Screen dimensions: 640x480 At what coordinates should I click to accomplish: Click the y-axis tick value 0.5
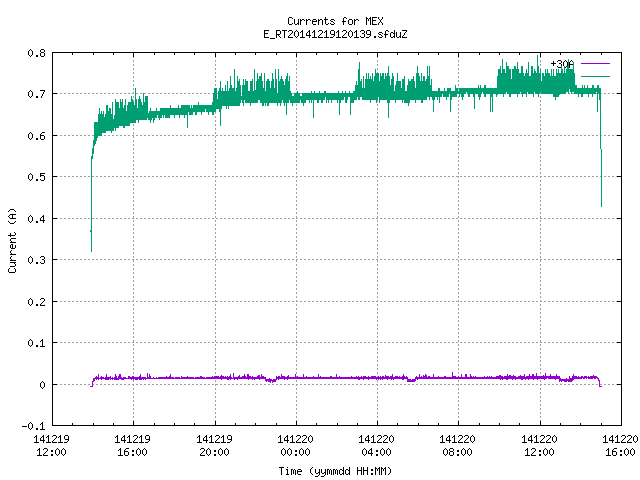coord(36,177)
